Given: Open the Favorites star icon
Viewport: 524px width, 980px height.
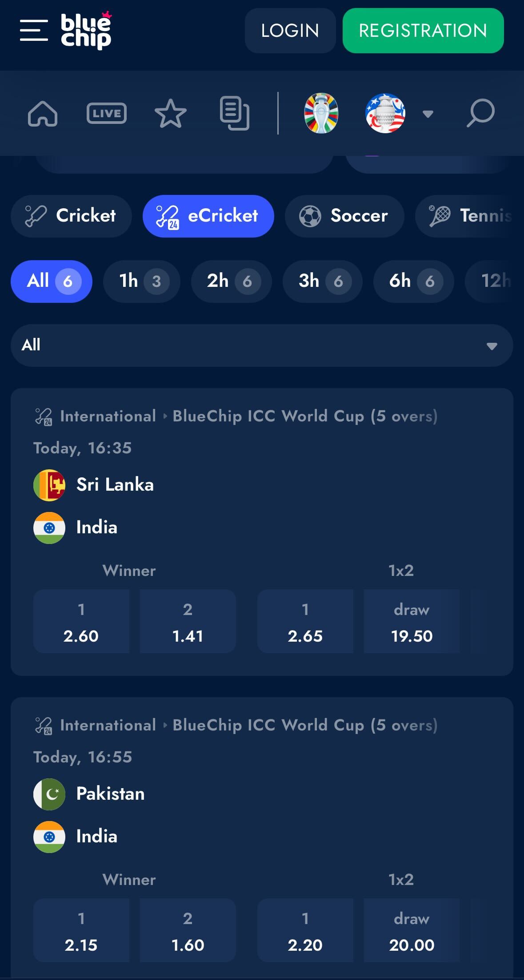Looking at the screenshot, I should coord(171,114).
